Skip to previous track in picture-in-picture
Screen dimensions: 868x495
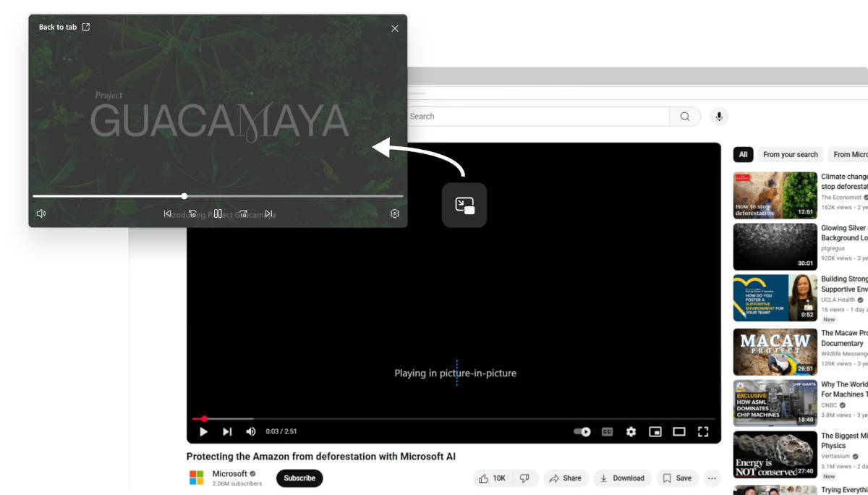click(x=167, y=213)
